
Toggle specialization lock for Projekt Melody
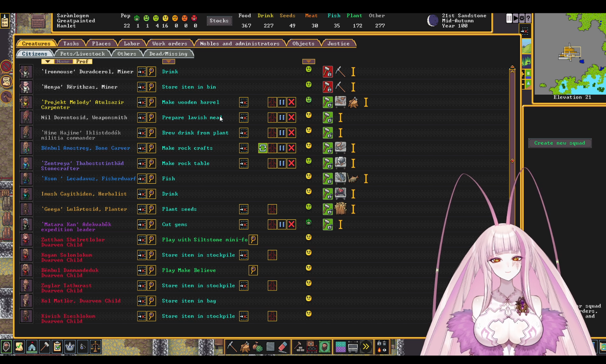pos(328,102)
